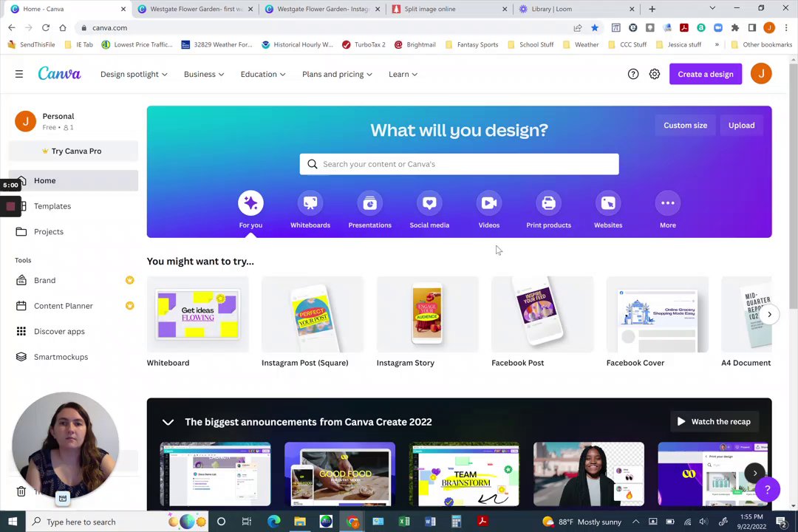Image resolution: width=798 pixels, height=532 pixels.
Task: Select the Social media category icon
Action: click(429, 203)
